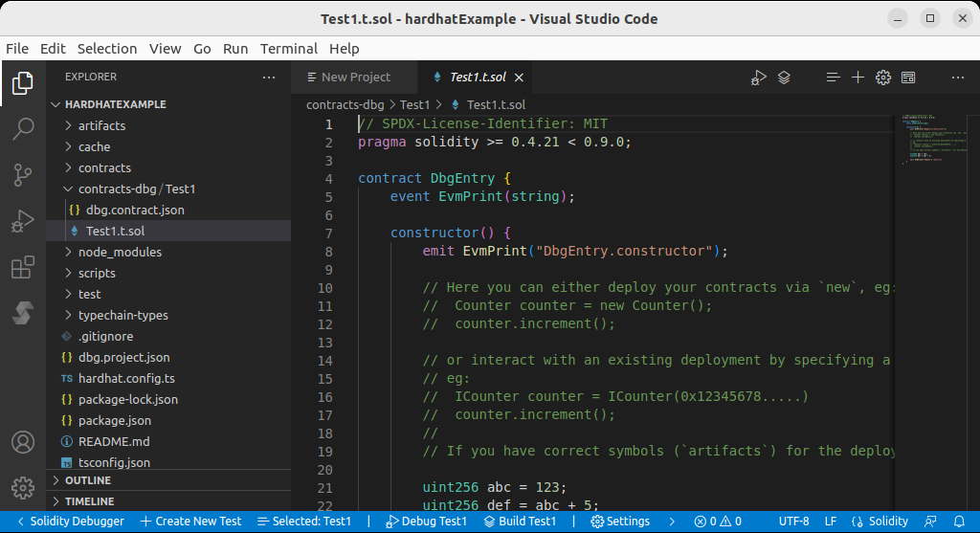Open the Accounts icon in activity bar
Screen dimensions: 980x533
tap(23, 443)
